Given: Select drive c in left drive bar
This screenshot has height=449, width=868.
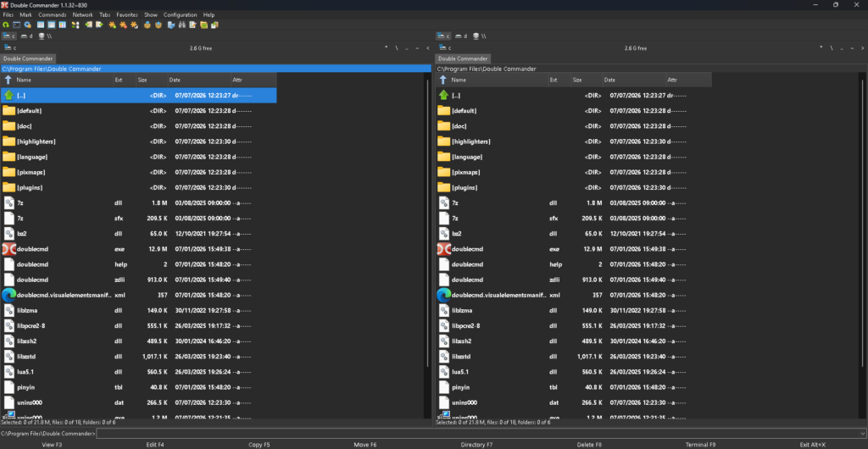Looking at the screenshot, I should 9,36.
